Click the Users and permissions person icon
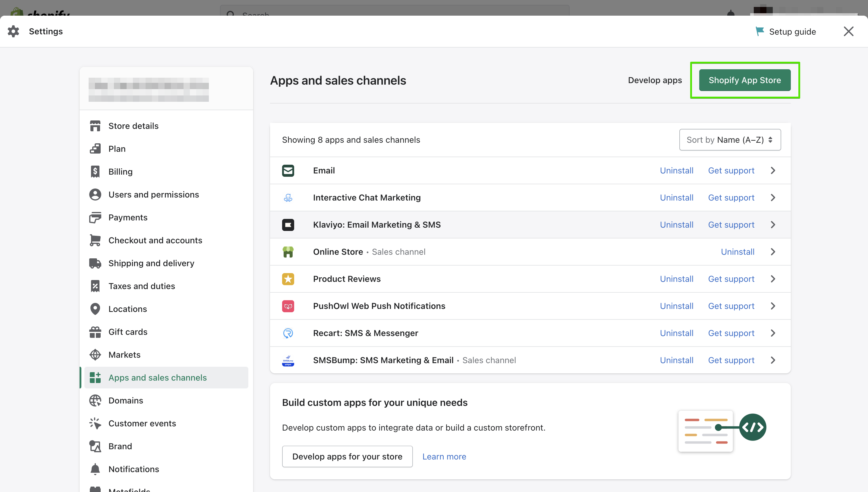Screen dimensions: 868x492 [x=95, y=195]
